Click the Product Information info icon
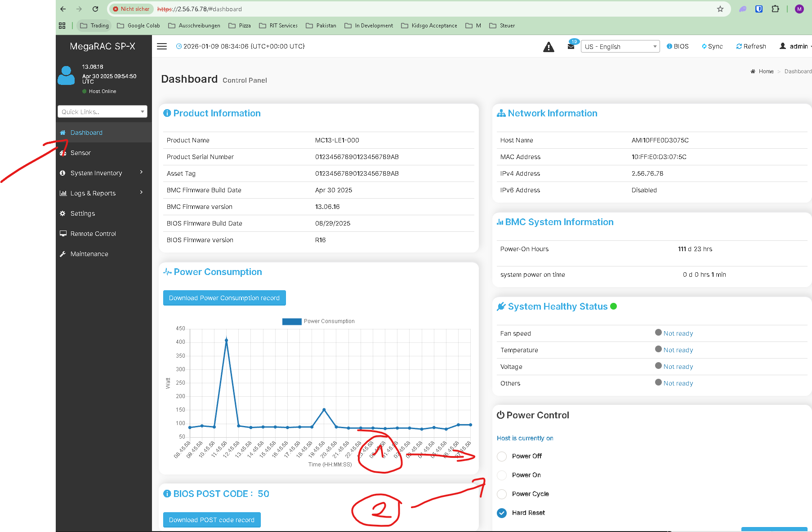The width and height of the screenshot is (812, 532). (x=167, y=113)
